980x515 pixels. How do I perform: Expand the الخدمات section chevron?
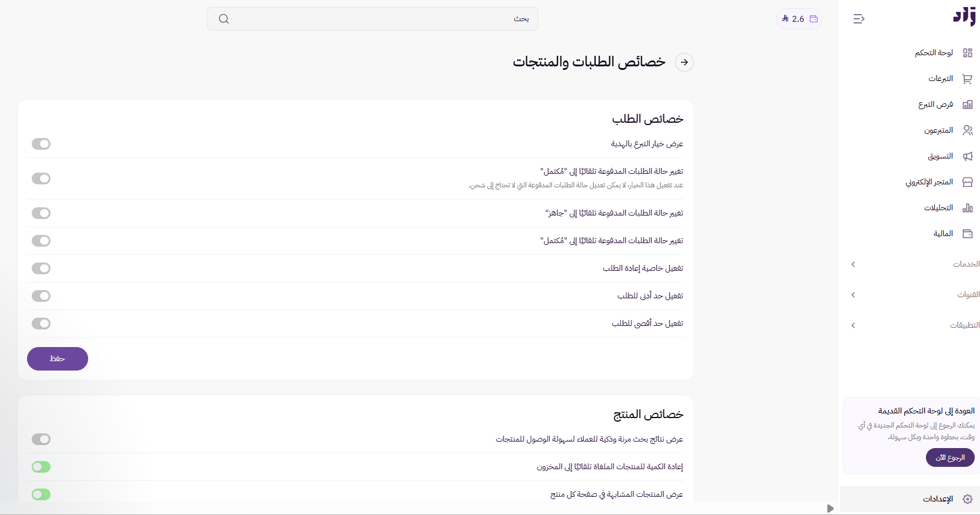point(853,264)
